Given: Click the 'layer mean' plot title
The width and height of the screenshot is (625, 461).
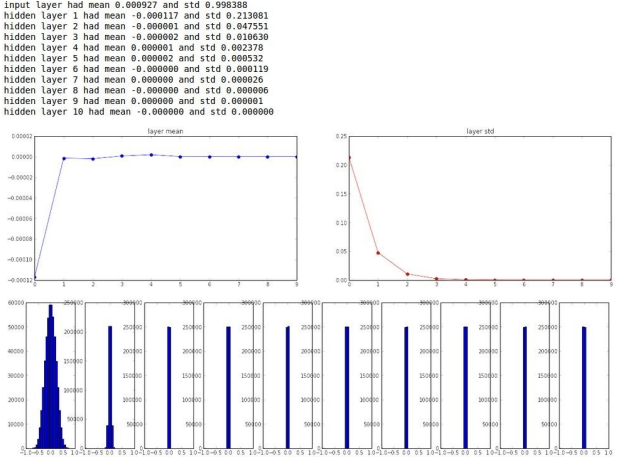Looking at the screenshot, I should (165, 131).
